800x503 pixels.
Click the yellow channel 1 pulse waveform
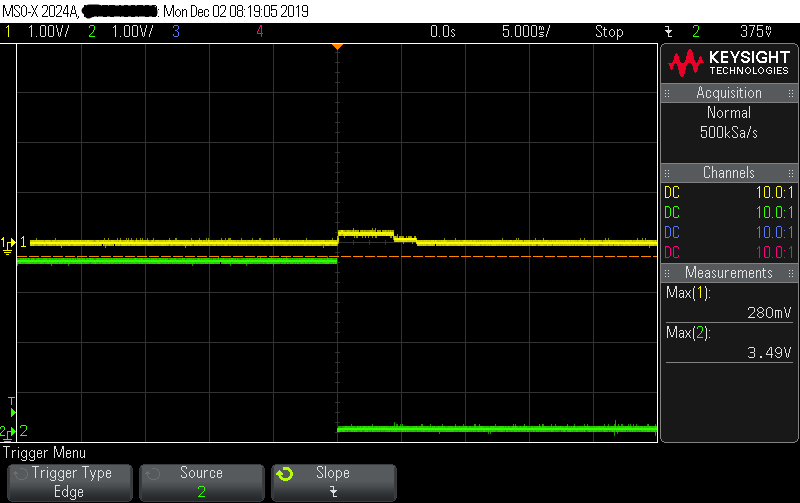coord(366,233)
